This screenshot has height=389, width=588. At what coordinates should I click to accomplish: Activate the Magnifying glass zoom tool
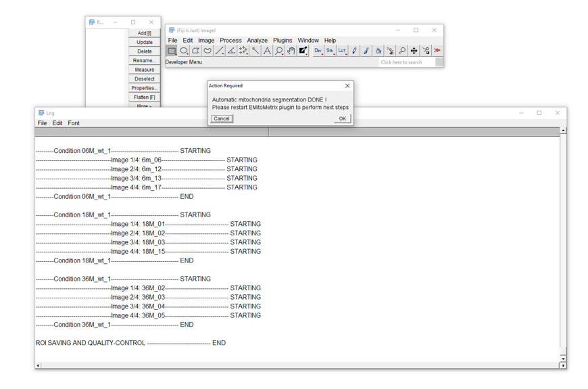[279, 51]
